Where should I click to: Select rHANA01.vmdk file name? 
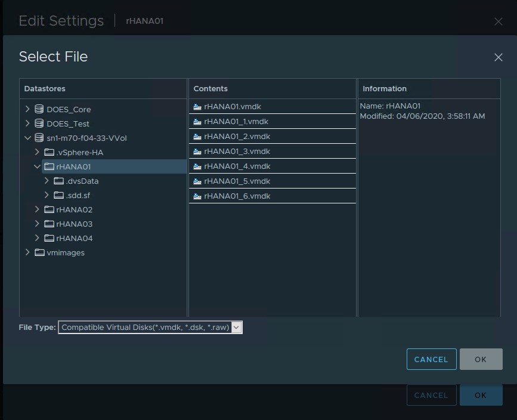coord(233,107)
